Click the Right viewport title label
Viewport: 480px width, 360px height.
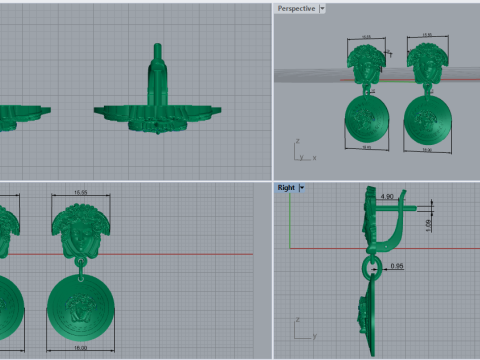click(x=286, y=188)
